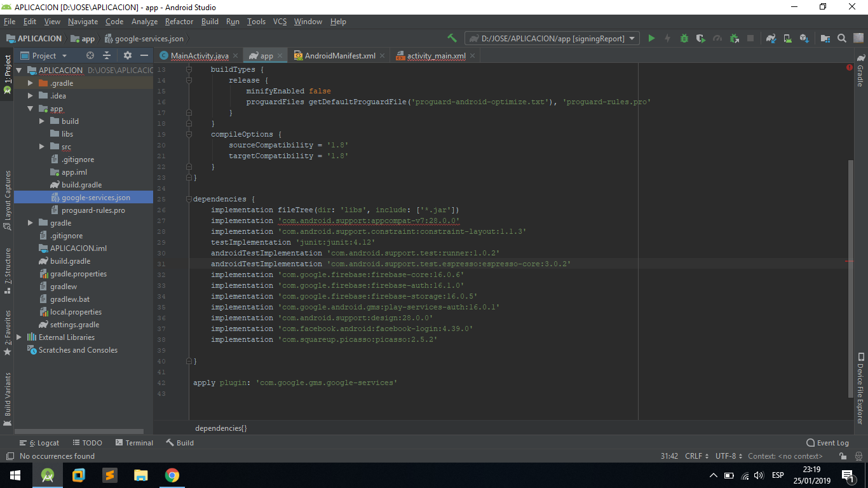The width and height of the screenshot is (868, 488).
Task: Click the Search Everywhere magnifier
Action: click(x=842, y=38)
